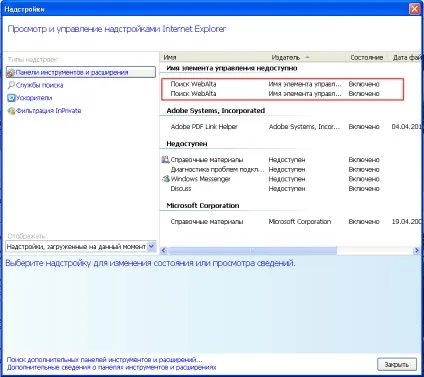The width and height of the screenshot is (424, 377).
Task: Select the first Поиск WebAlta row
Action: 282,84
